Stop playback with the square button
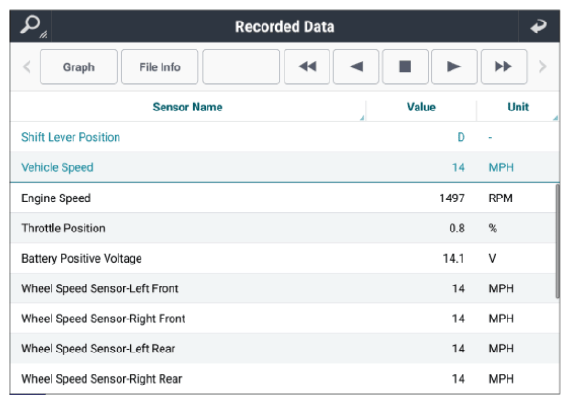The width and height of the screenshot is (570, 404). click(x=405, y=67)
